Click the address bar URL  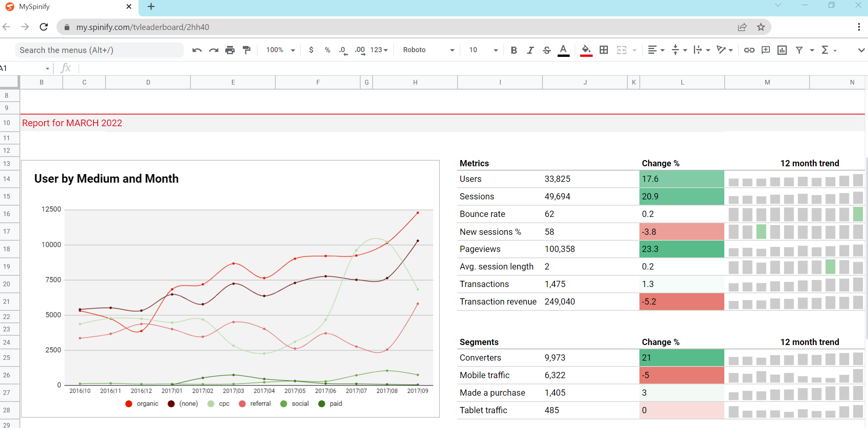coord(143,27)
